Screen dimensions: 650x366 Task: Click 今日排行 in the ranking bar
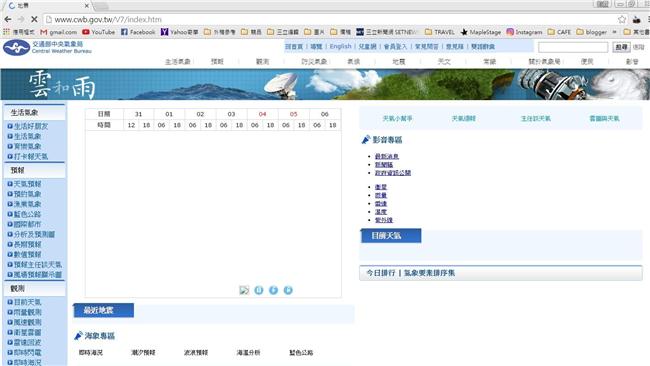click(x=381, y=273)
